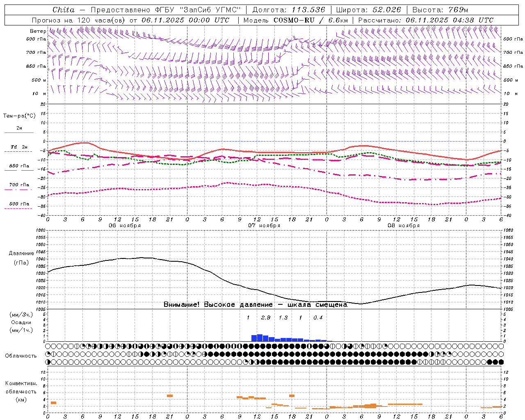Click the Высота: 769м value
Viewport: 525px width, 420px height.
440,10
